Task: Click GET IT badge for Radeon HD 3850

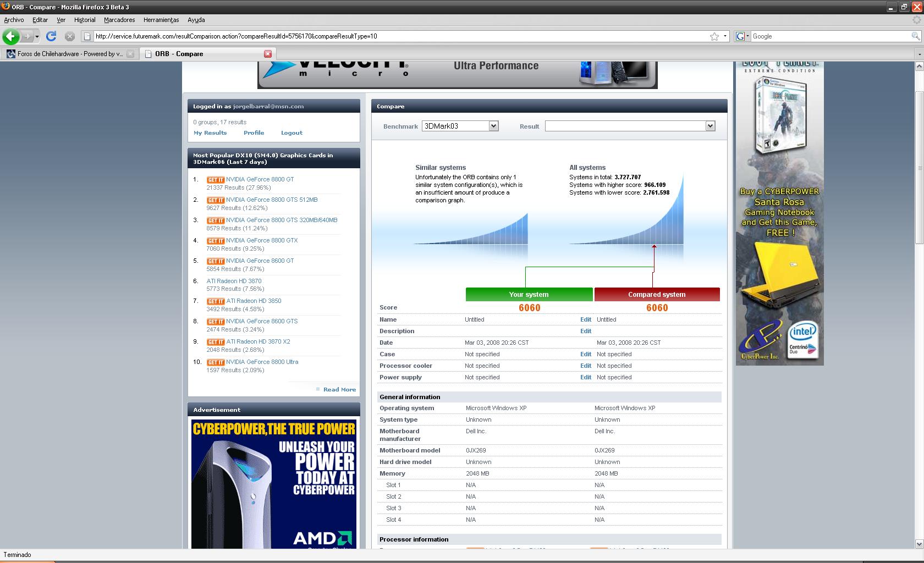Action: [x=216, y=301]
